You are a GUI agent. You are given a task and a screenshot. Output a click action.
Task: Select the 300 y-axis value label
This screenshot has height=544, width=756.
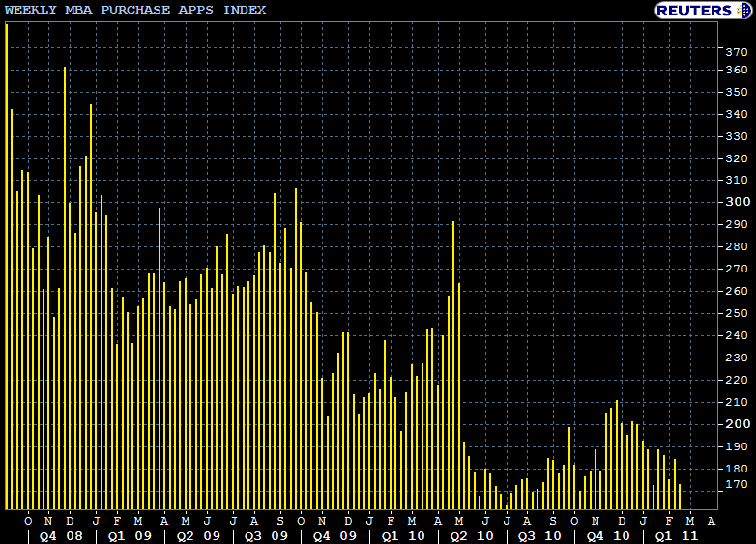(x=735, y=202)
